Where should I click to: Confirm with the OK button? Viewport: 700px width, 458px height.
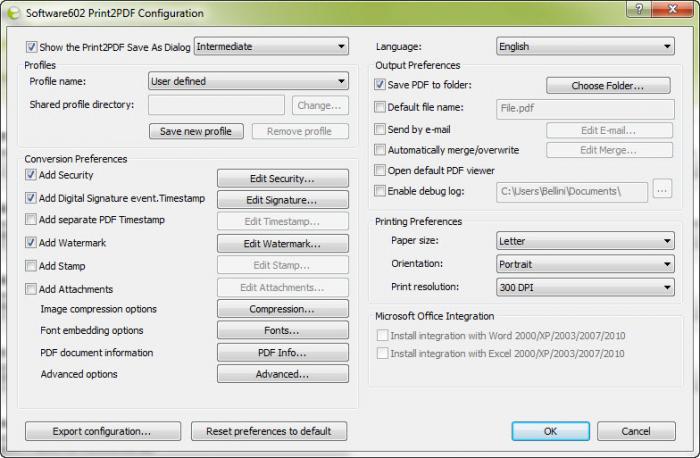click(x=550, y=431)
